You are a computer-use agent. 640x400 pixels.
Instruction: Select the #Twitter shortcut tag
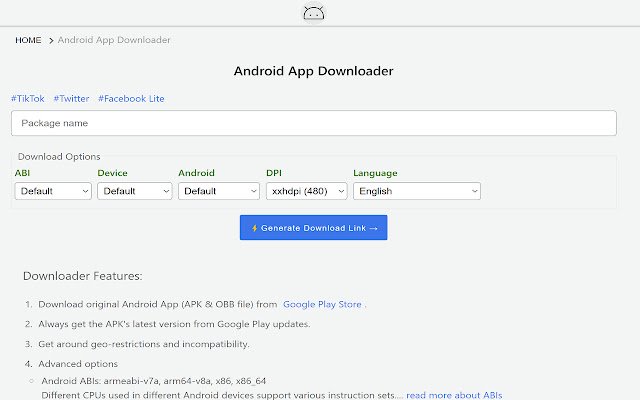71,98
